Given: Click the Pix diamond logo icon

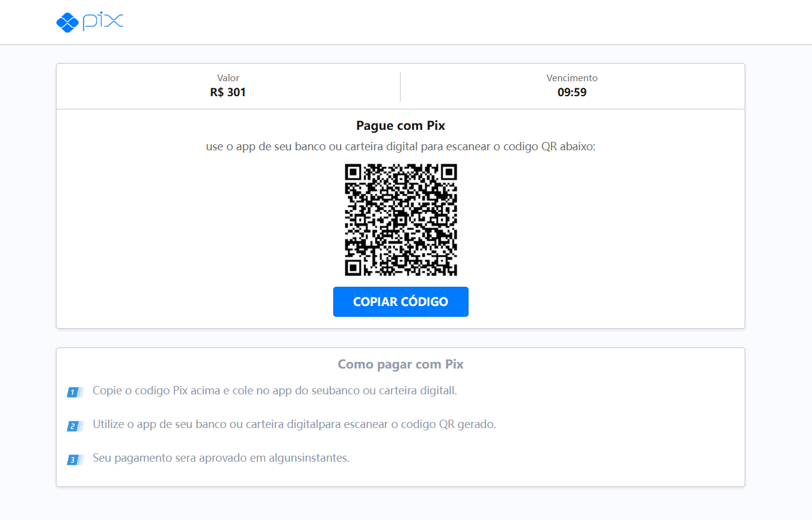Looking at the screenshot, I should point(67,23).
